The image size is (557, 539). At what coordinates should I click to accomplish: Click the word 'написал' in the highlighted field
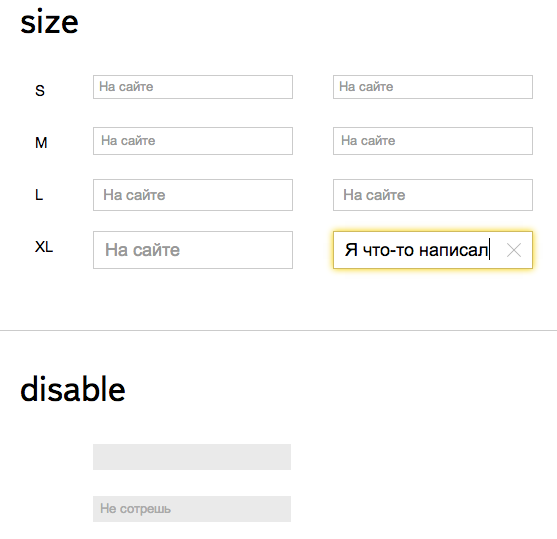[x=453, y=250]
